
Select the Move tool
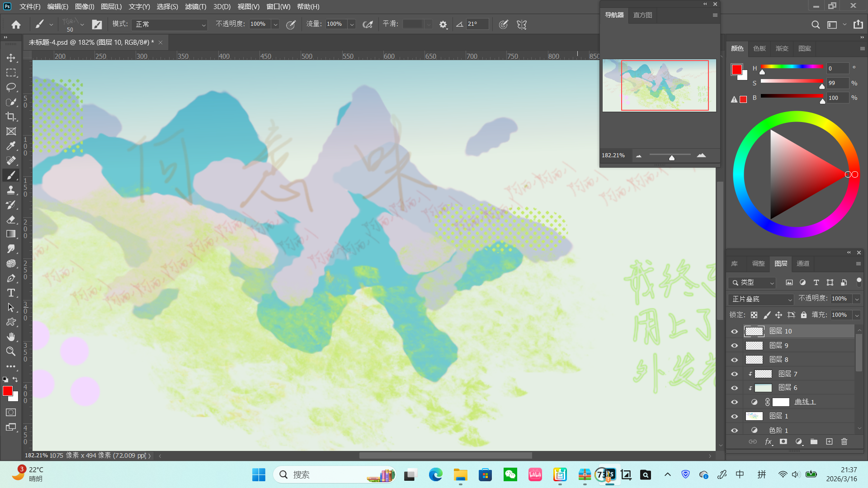tap(11, 58)
